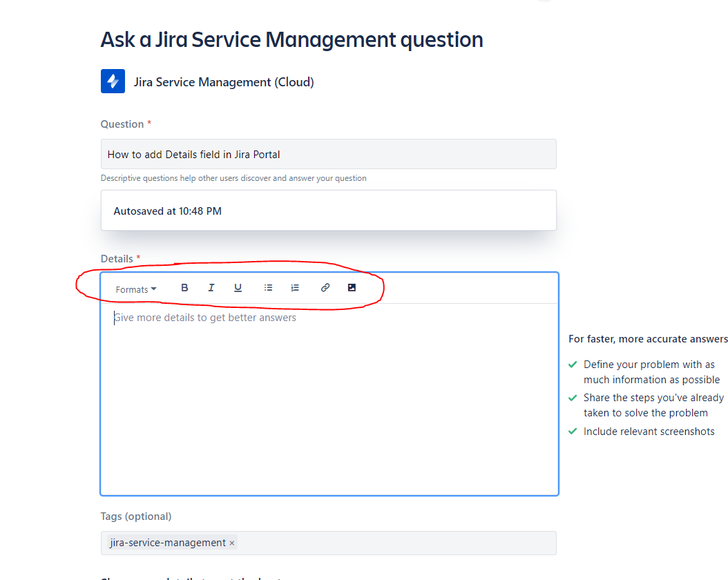The width and height of the screenshot is (728, 580).
Task: Toggle underline formatting in Details toolbar
Action: 238,288
